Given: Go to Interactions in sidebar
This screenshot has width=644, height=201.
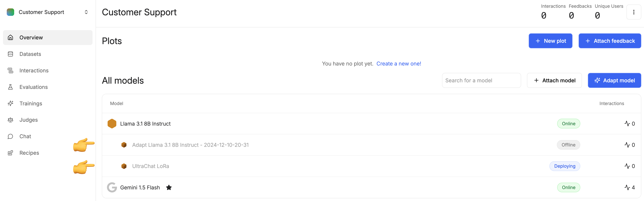Looking at the screenshot, I should click(34, 70).
